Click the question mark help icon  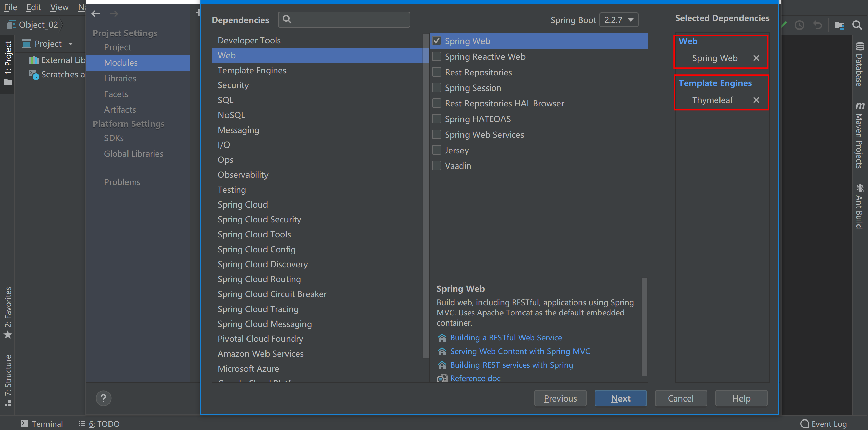point(103,398)
